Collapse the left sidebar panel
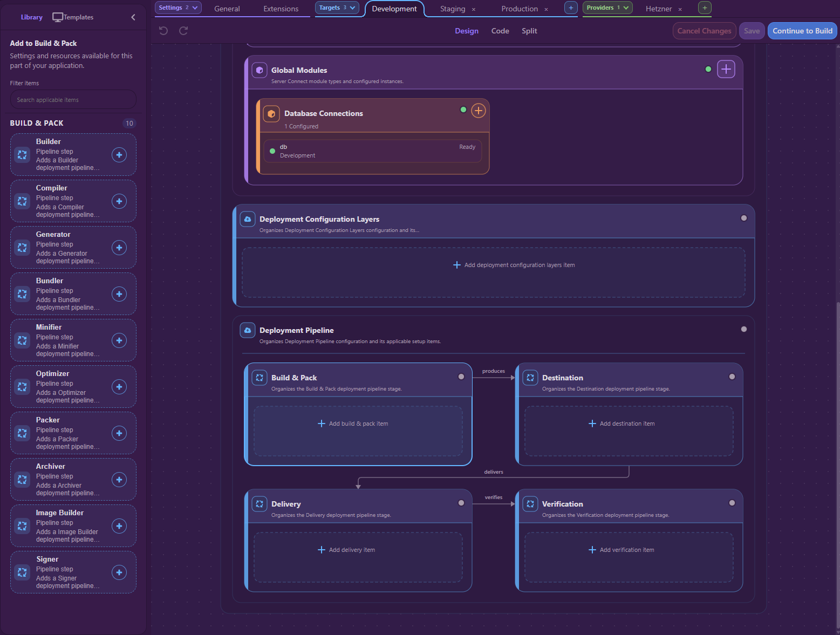840x635 pixels. pos(133,17)
